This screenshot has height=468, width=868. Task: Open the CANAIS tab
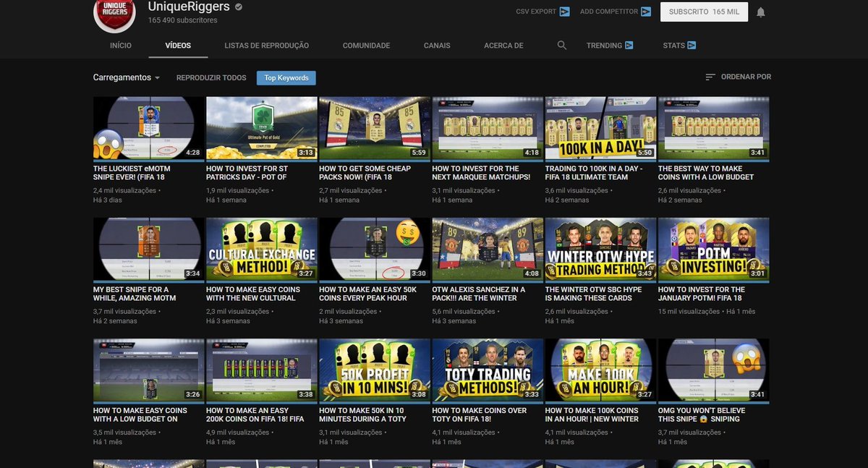(437, 46)
